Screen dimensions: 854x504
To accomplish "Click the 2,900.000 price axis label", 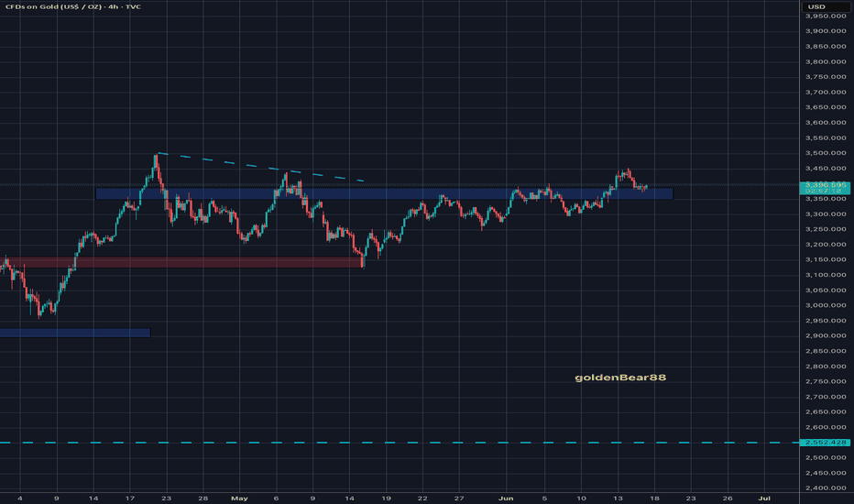I will 826,335.
